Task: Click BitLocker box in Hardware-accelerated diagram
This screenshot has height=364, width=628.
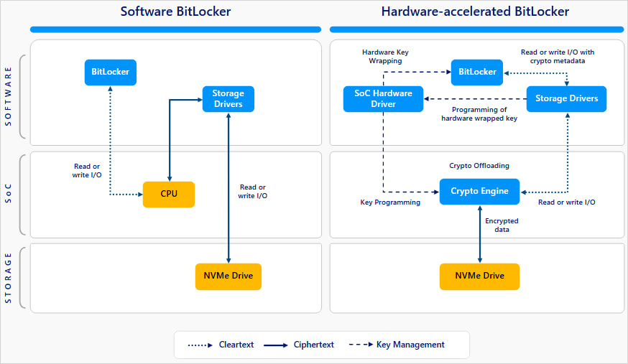Action: point(477,72)
